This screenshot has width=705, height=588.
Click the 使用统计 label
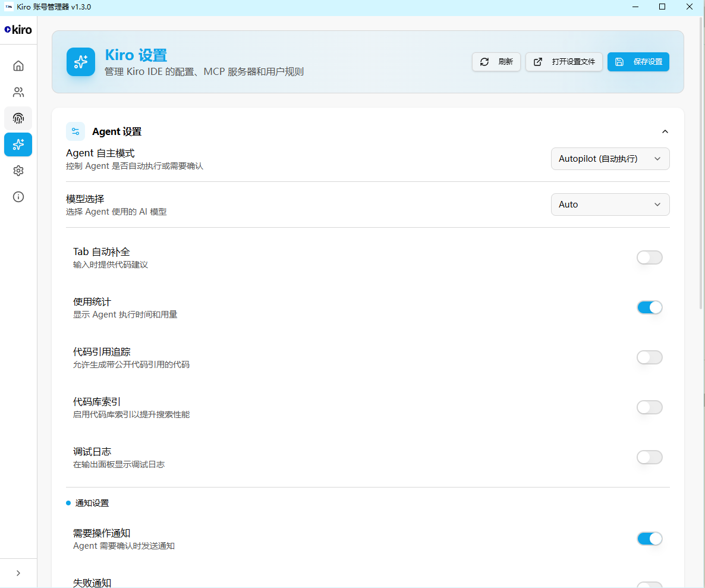[x=92, y=301]
